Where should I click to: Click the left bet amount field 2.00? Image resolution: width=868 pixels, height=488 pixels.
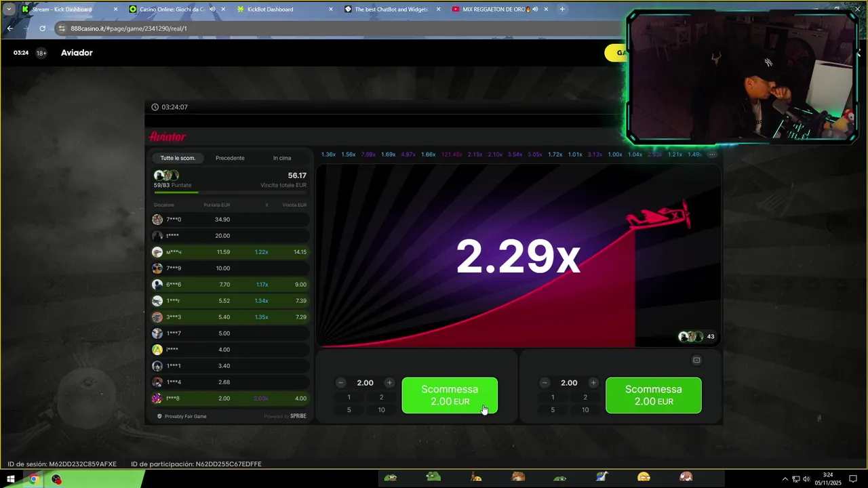click(x=365, y=383)
